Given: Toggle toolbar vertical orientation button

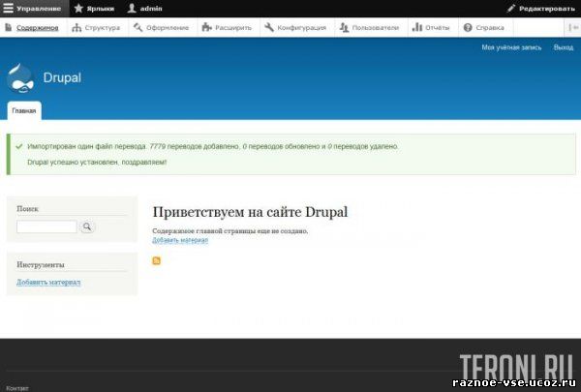Looking at the screenshot, I should point(573,27).
